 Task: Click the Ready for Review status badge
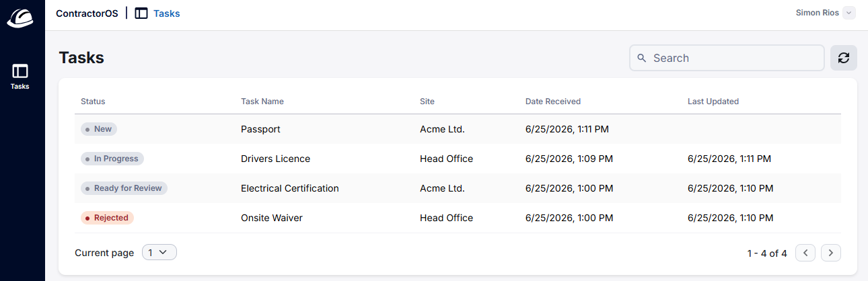[124, 188]
